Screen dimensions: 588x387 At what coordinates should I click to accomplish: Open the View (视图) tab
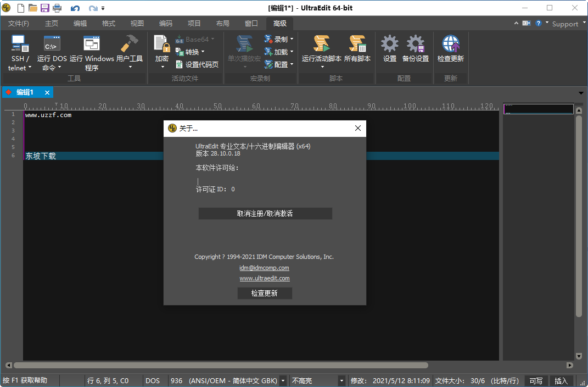click(x=137, y=24)
